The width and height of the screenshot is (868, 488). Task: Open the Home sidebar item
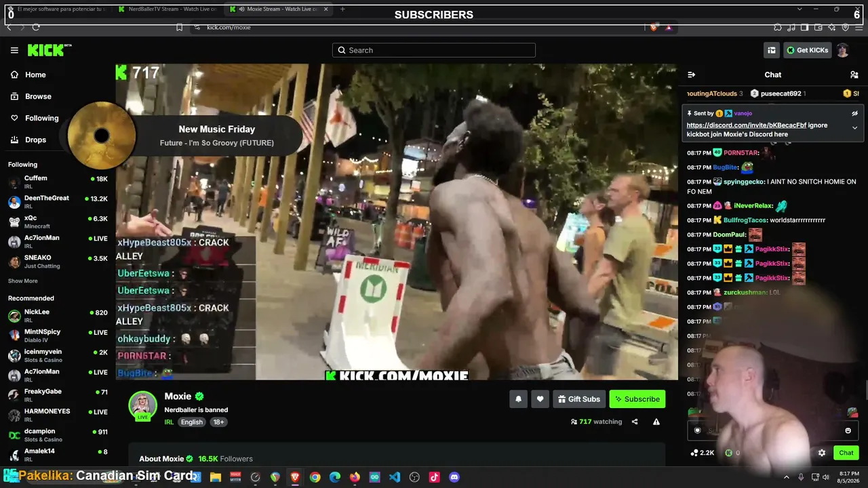(28, 75)
